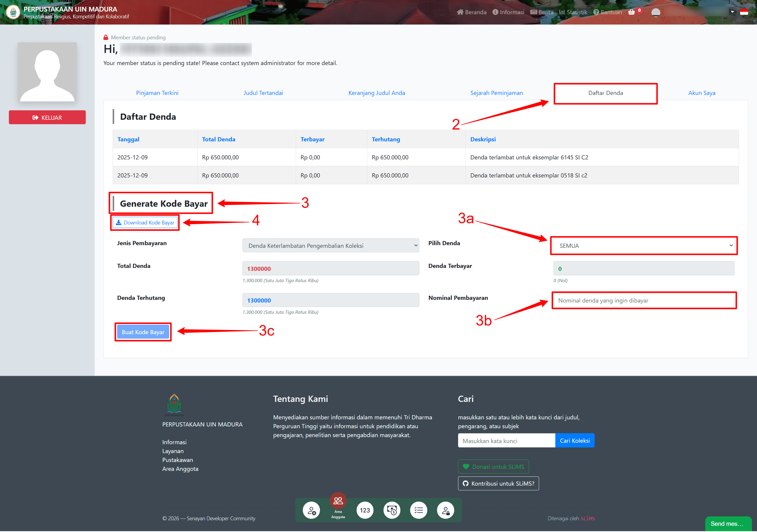Click the Cari Koleksi search button

coord(574,441)
